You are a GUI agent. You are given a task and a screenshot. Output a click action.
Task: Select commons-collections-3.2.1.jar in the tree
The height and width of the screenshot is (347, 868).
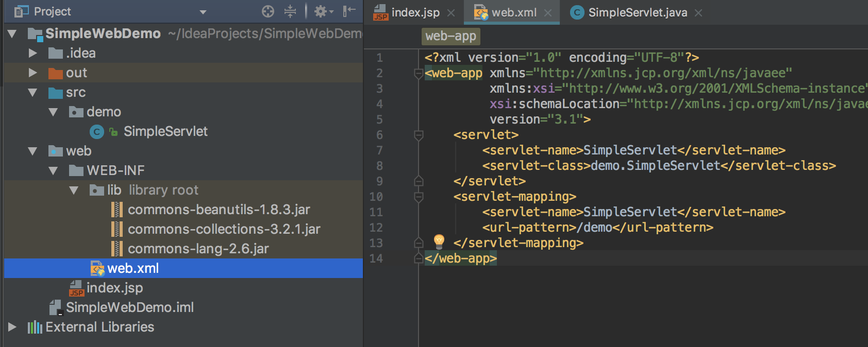[224, 229]
